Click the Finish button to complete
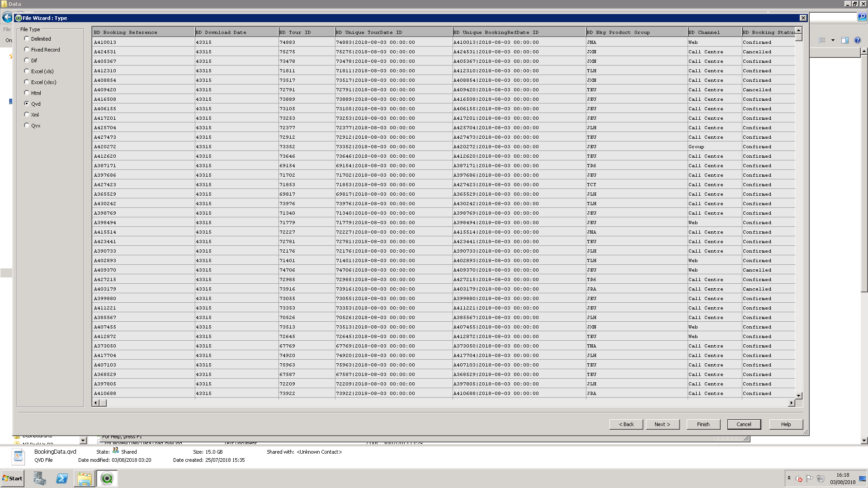Viewport: 868px width, 488px height. (703, 424)
